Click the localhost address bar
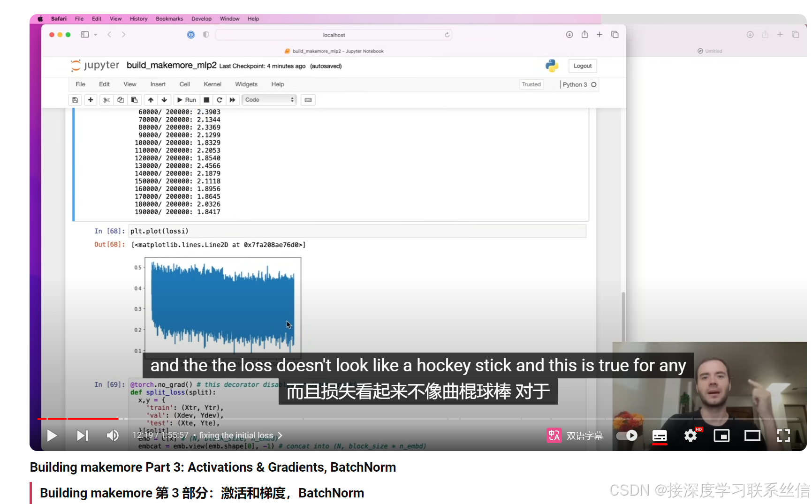Image resolution: width=812 pixels, height=504 pixels. [x=334, y=35]
